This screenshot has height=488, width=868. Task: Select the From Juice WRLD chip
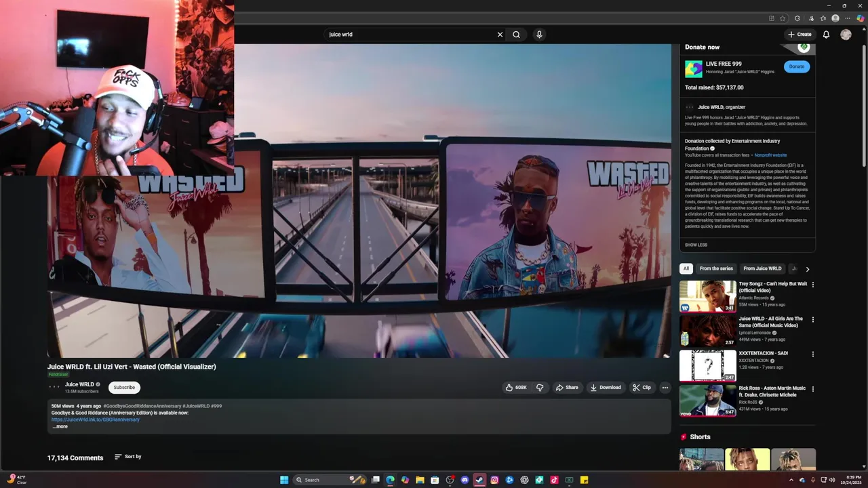point(762,268)
